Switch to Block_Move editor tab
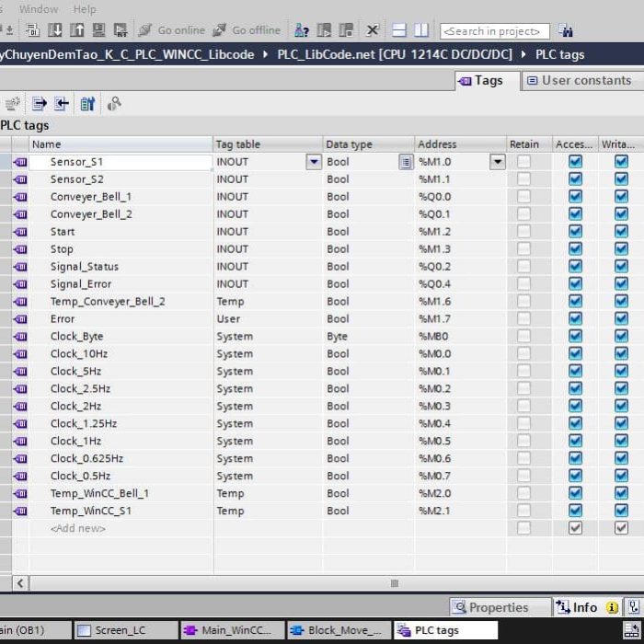 click(x=339, y=630)
